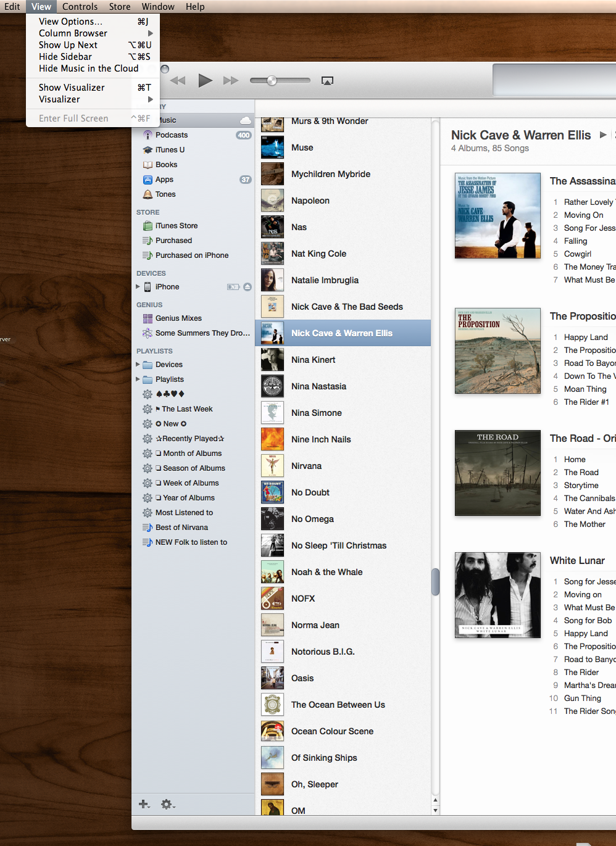Click the artist list scrollbar thumb
616x846 pixels.
pyautogui.click(x=435, y=582)
